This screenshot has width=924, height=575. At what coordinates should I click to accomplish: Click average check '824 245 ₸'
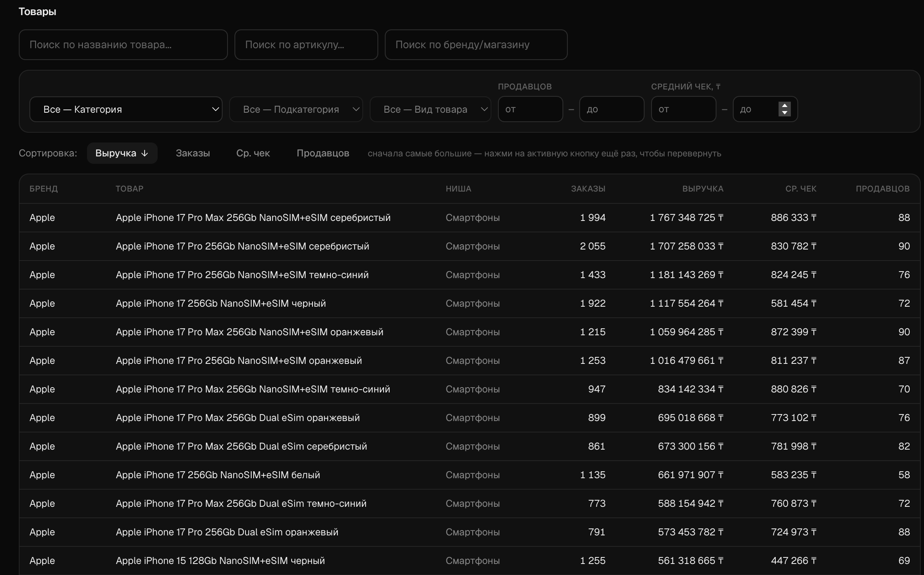794,275
